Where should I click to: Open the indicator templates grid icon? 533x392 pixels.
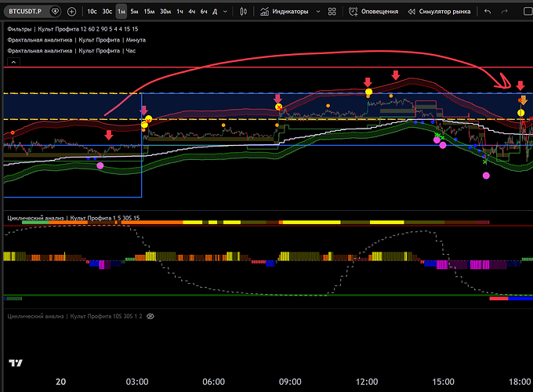pos(332,12)
